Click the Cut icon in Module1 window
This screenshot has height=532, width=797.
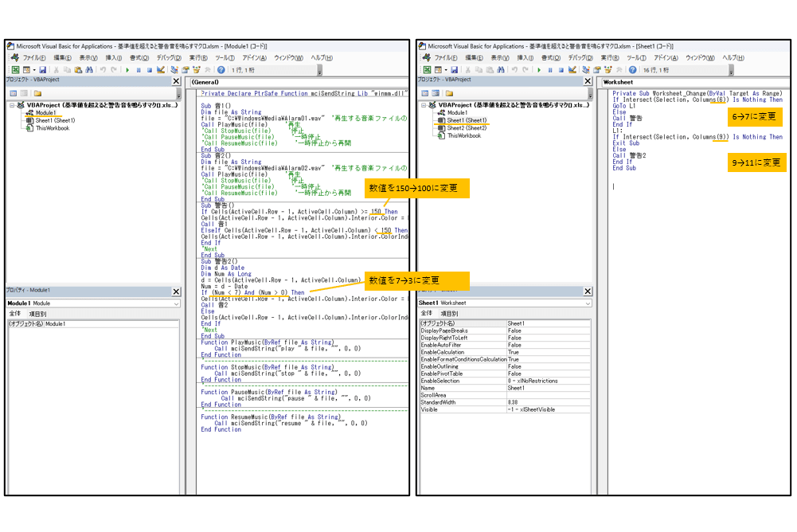pos(56,69)
